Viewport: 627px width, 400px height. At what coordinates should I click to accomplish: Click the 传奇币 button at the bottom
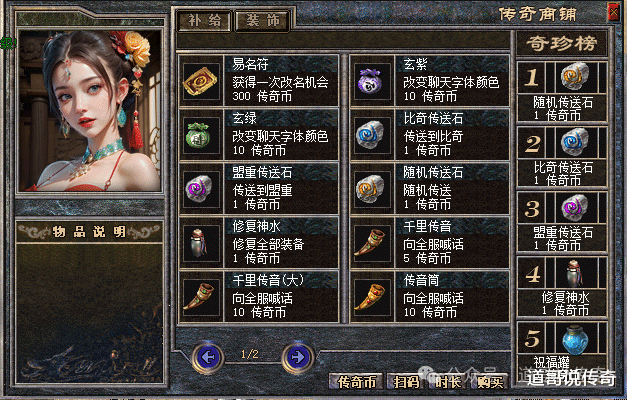pyautogui.click(x=356, y=382)
